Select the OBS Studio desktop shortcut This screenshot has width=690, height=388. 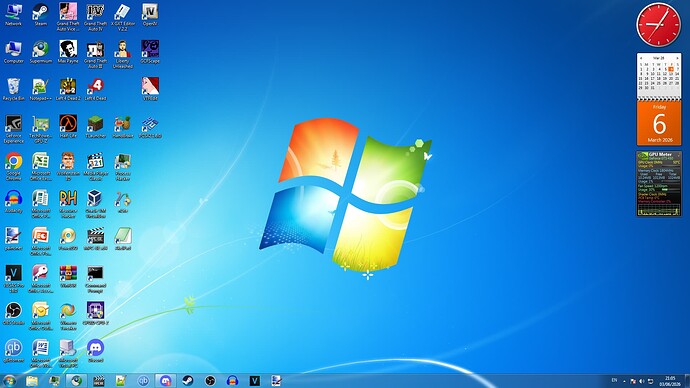coord(13,314)
